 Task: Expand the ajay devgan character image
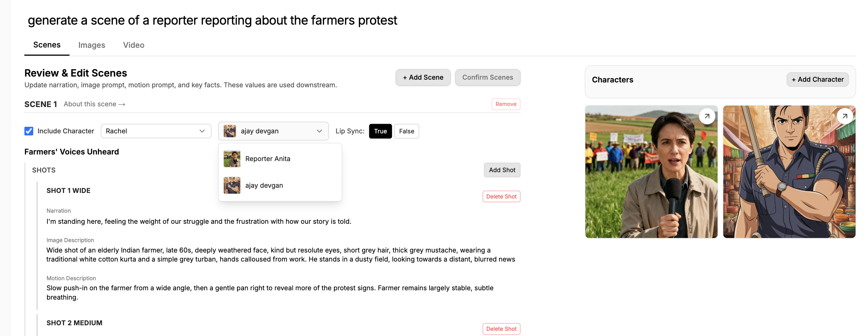pos(845,116)
